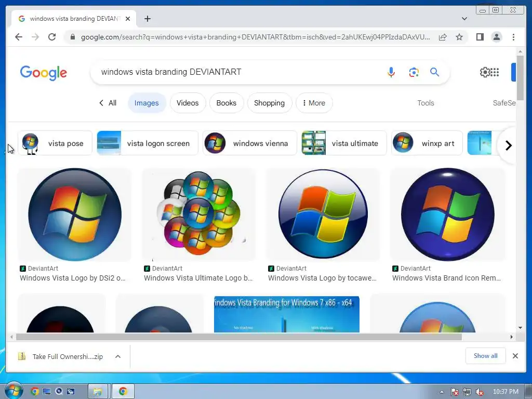Click the active Chrome taskbar button

123,392
